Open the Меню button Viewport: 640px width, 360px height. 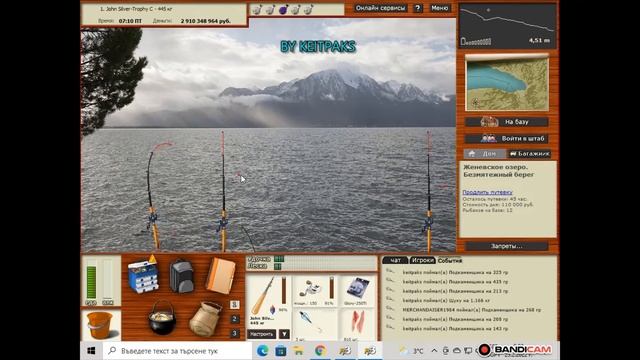[x=440, y=8]
